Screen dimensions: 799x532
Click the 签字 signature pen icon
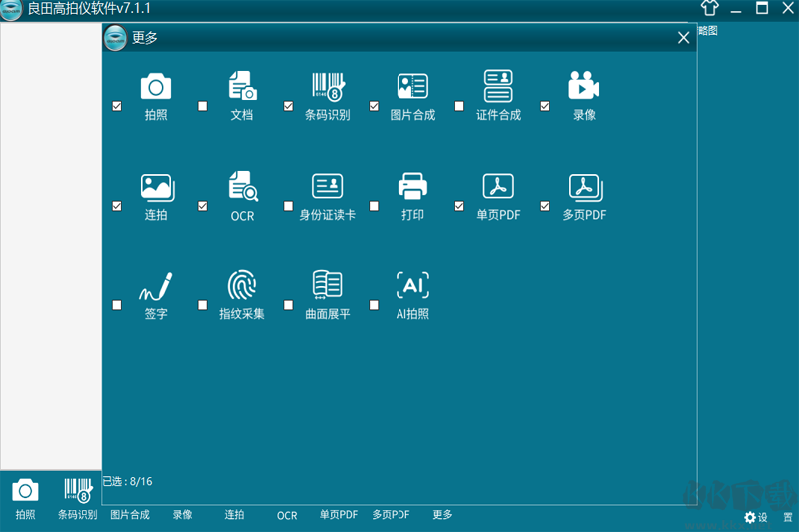pos(156,286)
